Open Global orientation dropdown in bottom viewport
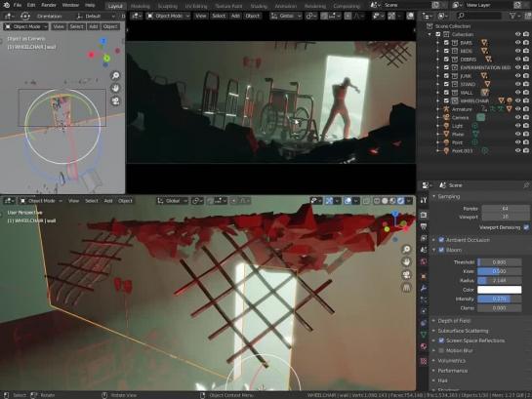Viewport: 532px width, 399px height. click(x=173, y=201)
